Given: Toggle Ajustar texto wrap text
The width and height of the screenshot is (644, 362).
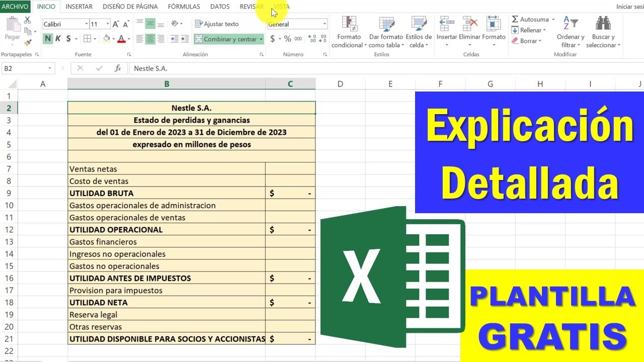Looking at the screenshot, I should click(x=217, y=24).
